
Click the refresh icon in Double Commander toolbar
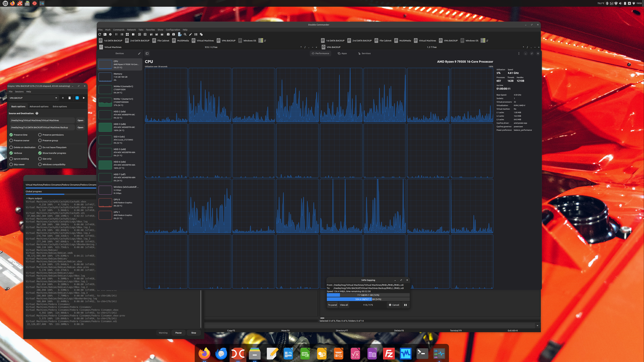coord(100,35)
